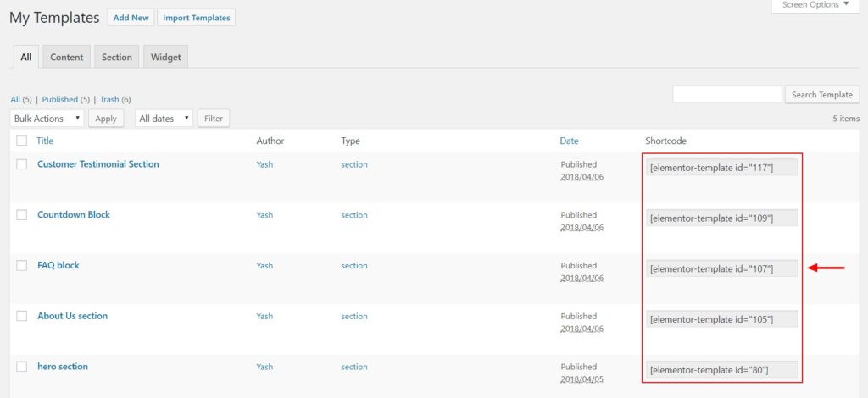
Task: Switch to the All tab
Action: (x=26, y=57)
